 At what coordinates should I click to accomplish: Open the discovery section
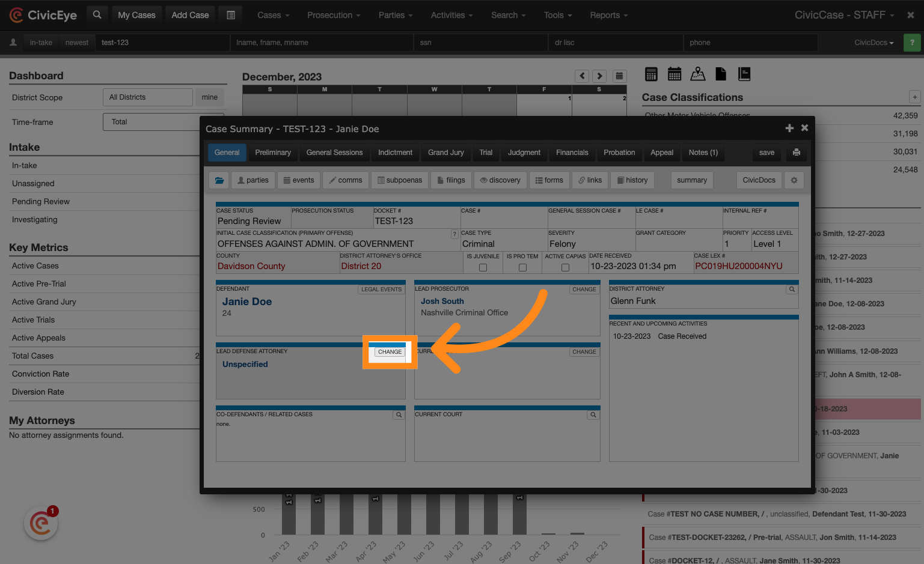tap(500, 180)
